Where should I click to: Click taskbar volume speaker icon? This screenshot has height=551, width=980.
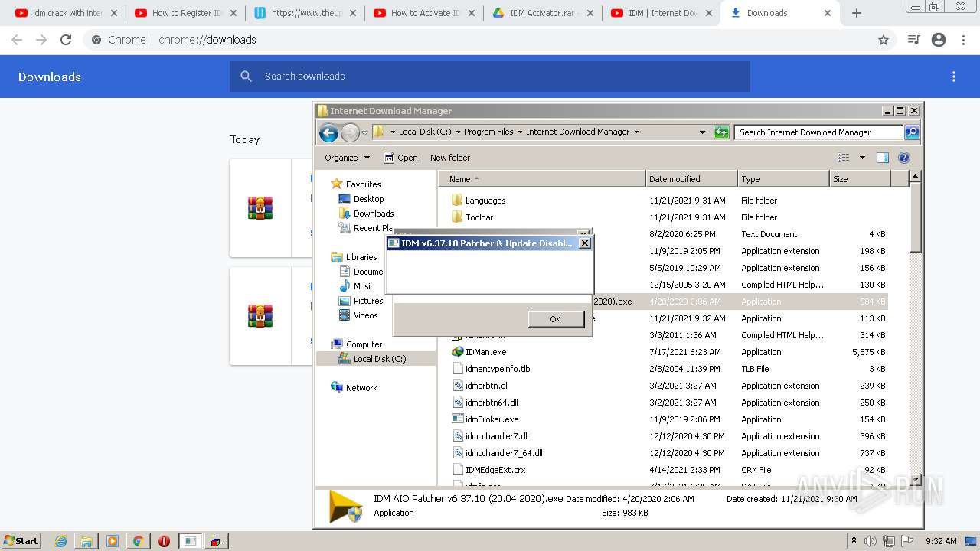tap(871, 541)
